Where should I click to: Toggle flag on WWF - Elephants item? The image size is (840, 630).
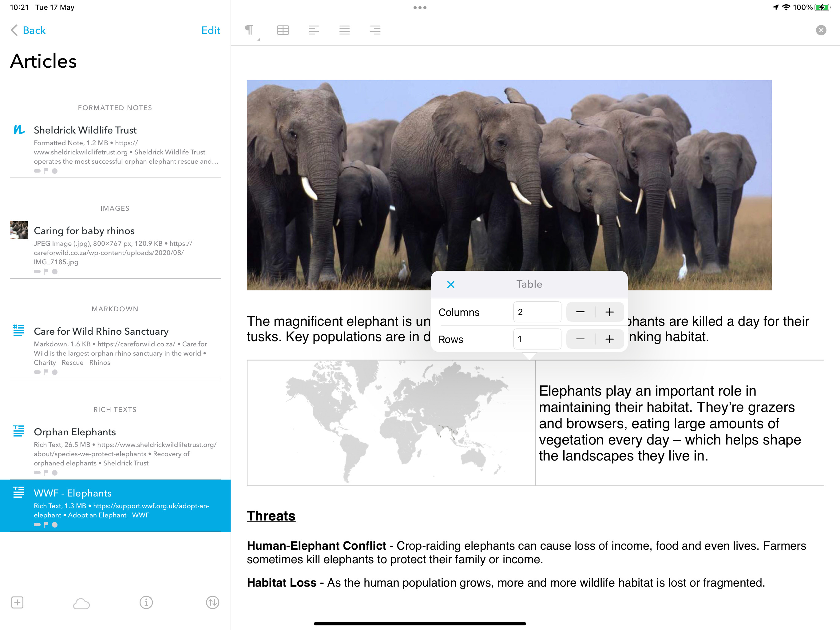[46, 525]
